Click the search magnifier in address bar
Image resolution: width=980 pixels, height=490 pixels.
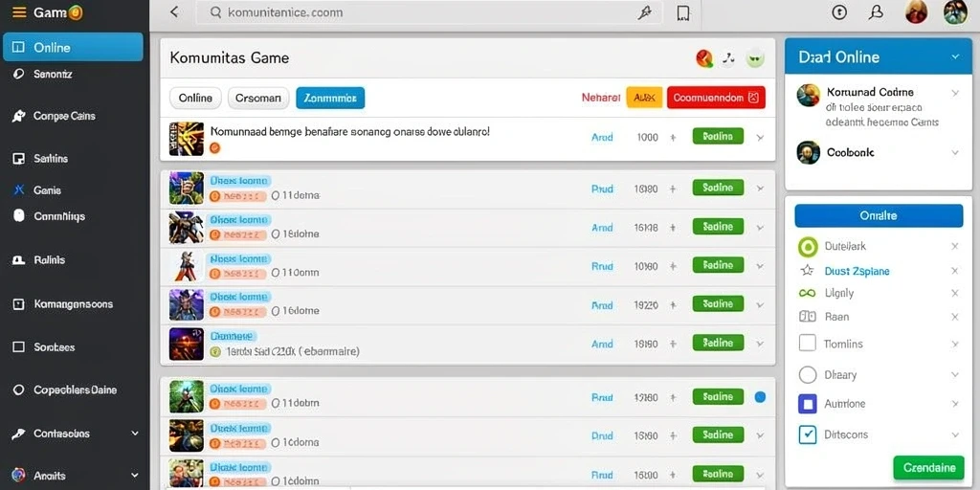tap(215, 12)
